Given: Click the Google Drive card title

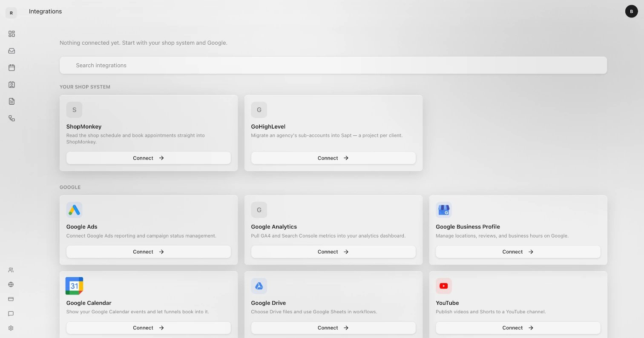Looking at the screenshot, I should click(x=268, y=303).
